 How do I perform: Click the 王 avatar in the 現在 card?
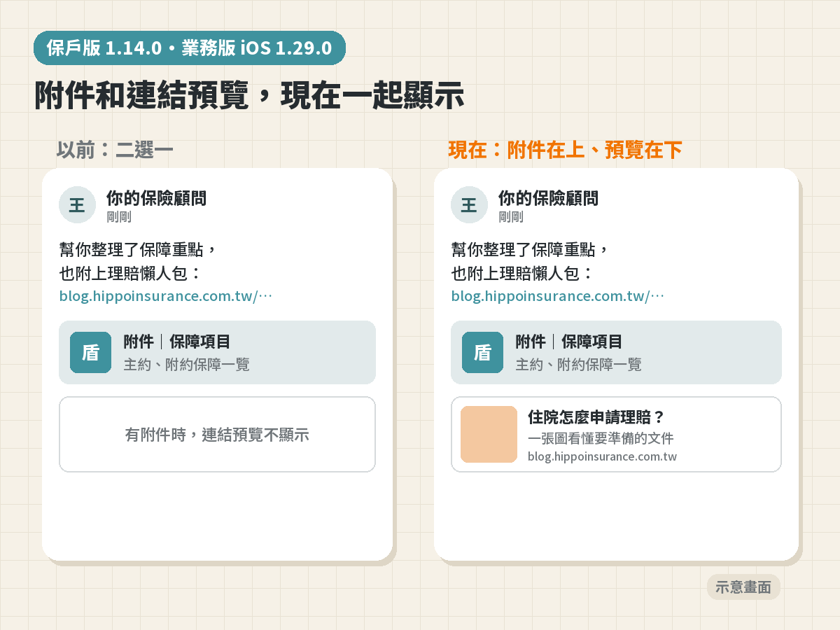[x=469, y=204]
